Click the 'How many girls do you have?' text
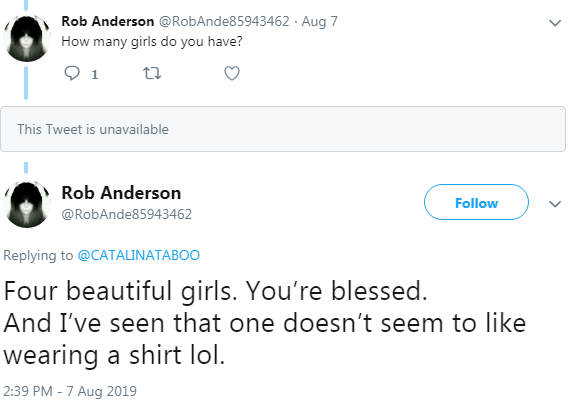 point(152,41)
